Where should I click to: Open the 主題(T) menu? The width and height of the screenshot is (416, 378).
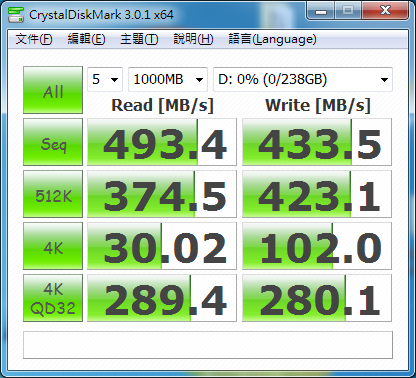139,39
